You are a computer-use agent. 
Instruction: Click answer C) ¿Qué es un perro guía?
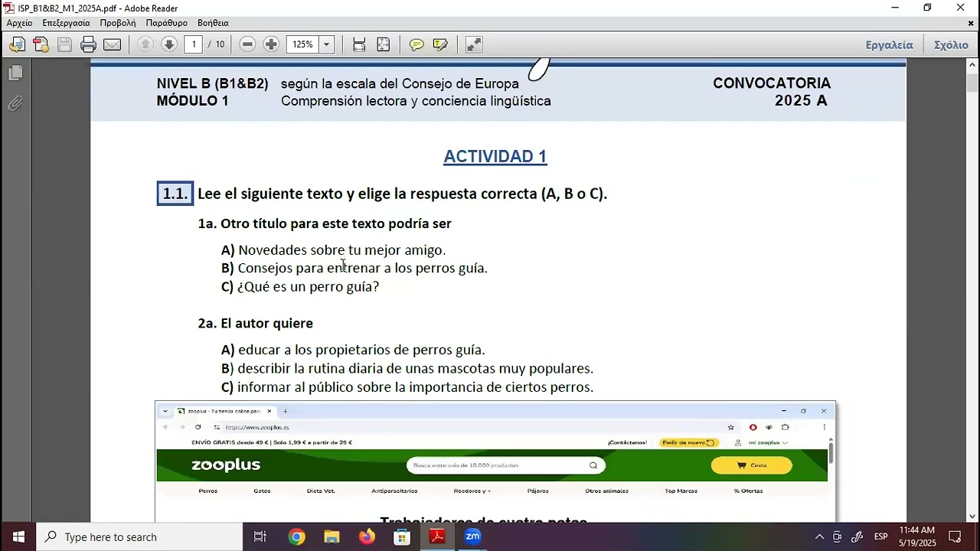299,287
